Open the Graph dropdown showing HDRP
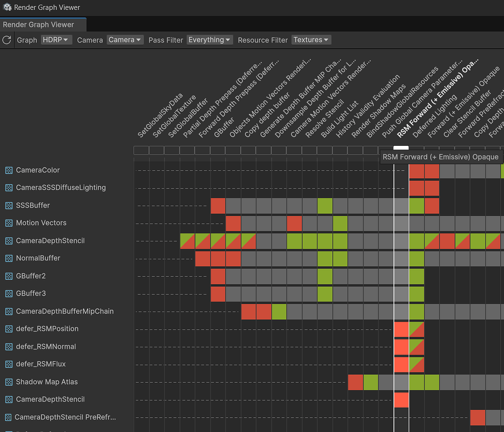 pyautogui.click(x=56, y=40)
